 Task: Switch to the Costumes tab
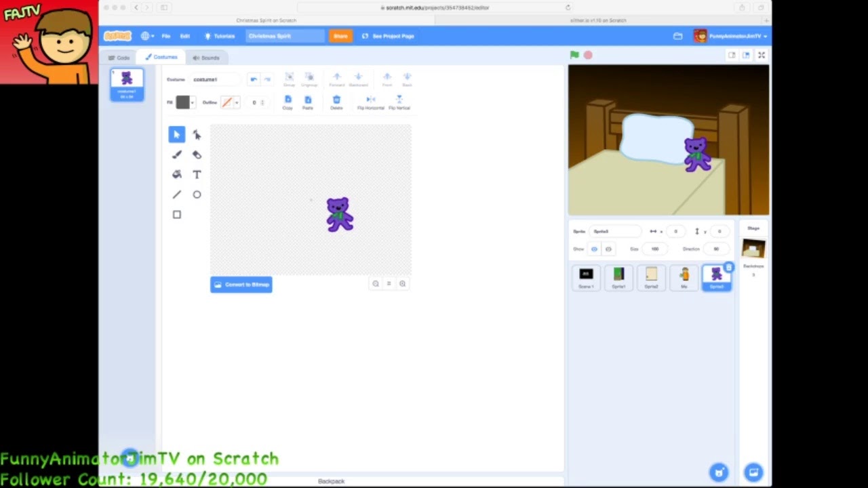pyautogui.click(x=161, y=58)
